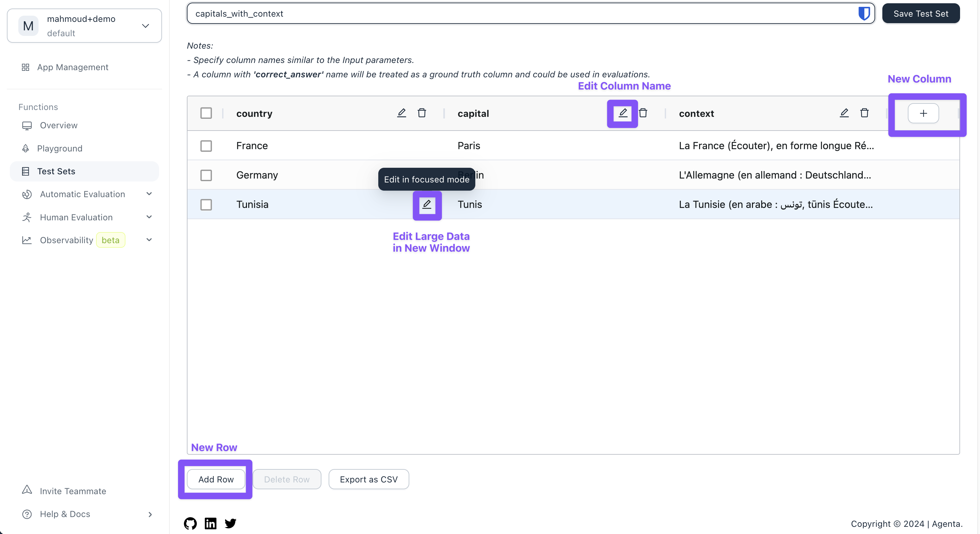Click the Human Evaluation person icon
The width and height of the screenshot is (980, 534).
pos(27,217)
